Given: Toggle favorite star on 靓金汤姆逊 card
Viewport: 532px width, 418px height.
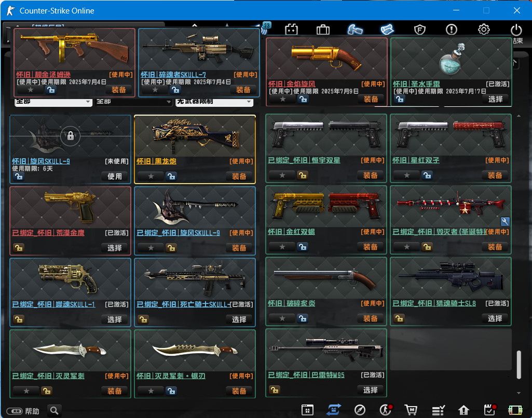Looking at the screenshot, I should tap(31, 90).
